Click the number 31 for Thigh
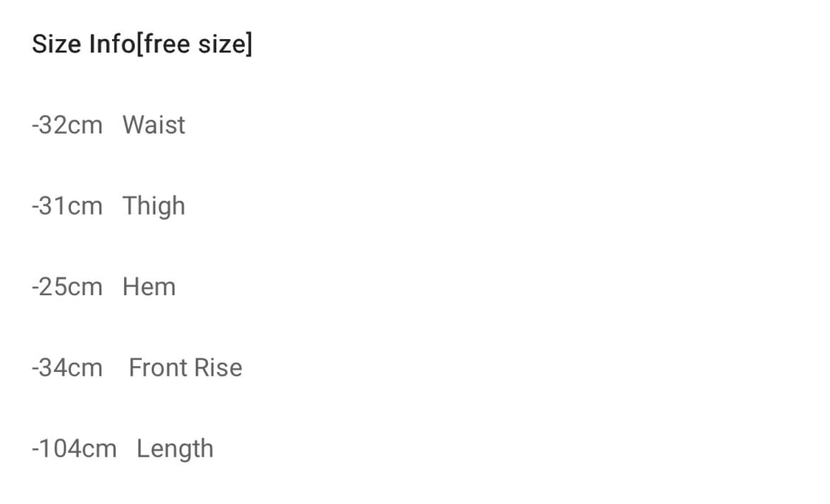The image size is (830, 504). point(51,207)
